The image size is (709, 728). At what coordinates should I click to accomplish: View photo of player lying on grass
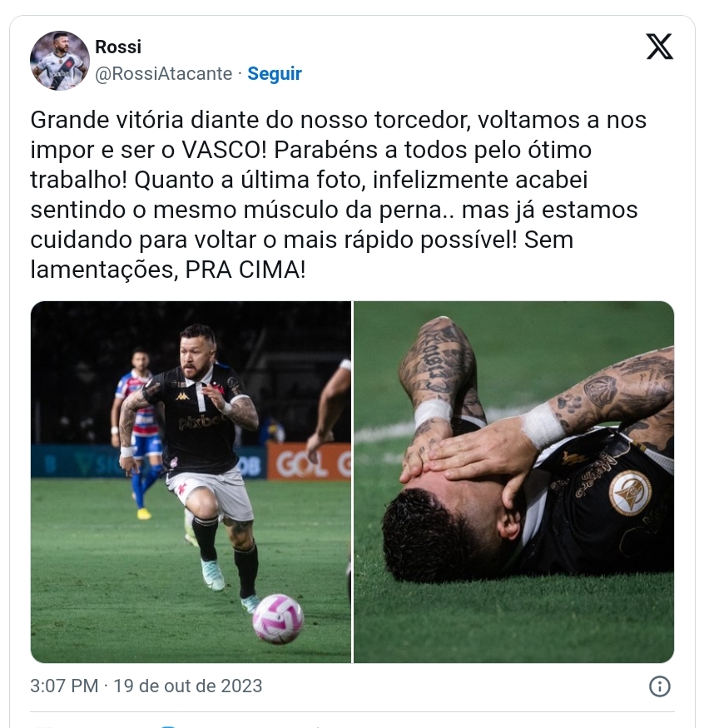point(514,482)
